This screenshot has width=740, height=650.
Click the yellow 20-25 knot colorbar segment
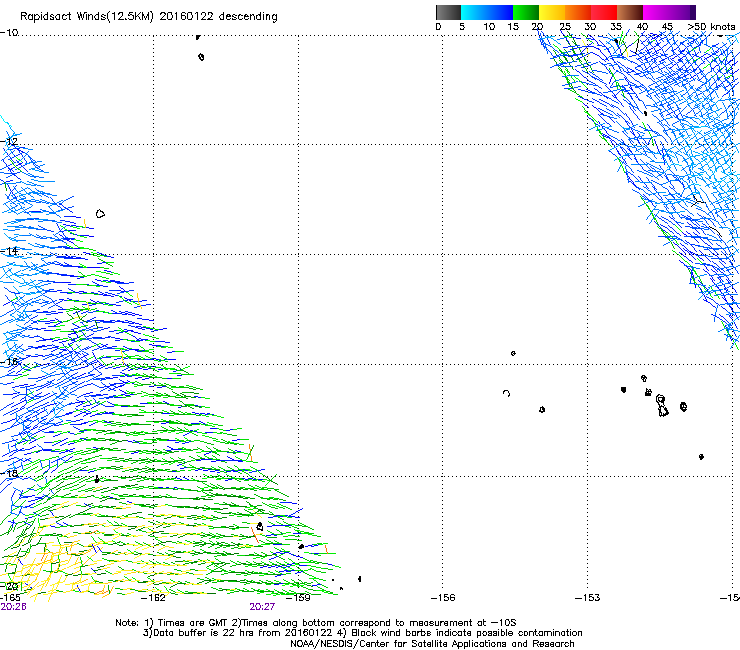tap(552, 12)
